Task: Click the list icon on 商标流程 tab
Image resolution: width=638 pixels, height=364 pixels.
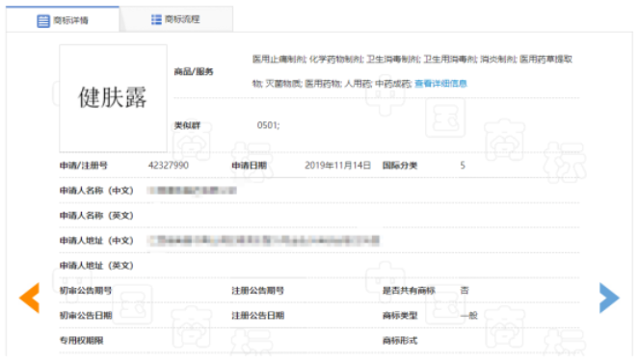Action: point(156,19)
